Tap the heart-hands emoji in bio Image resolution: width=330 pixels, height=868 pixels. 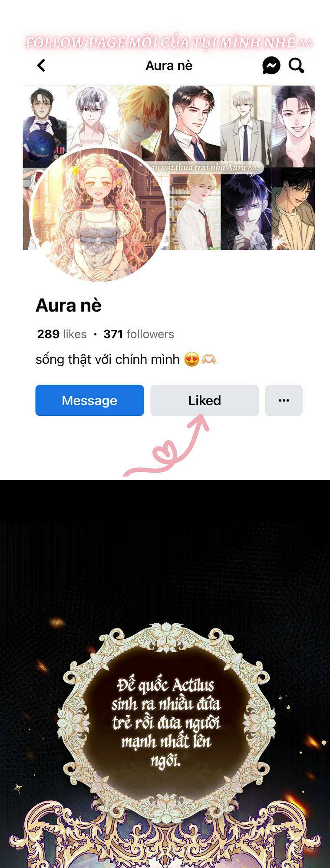tap(209, 359)
